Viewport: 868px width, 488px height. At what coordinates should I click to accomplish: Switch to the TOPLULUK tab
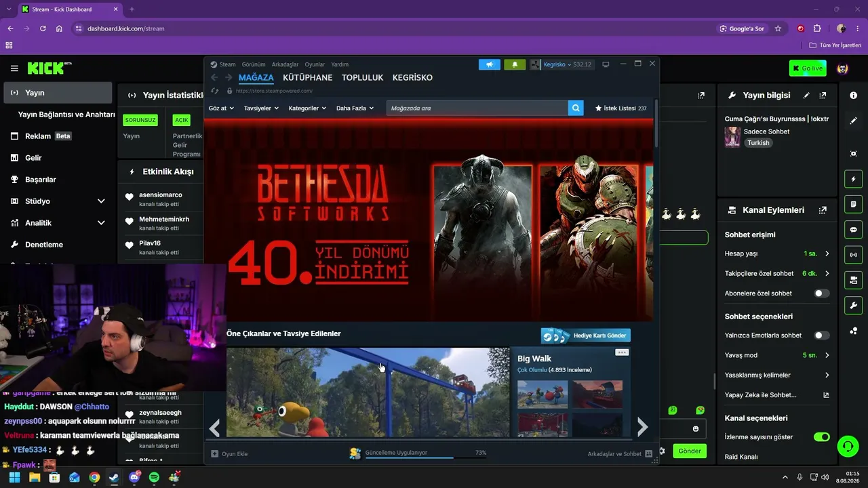[x=363, y=77]
